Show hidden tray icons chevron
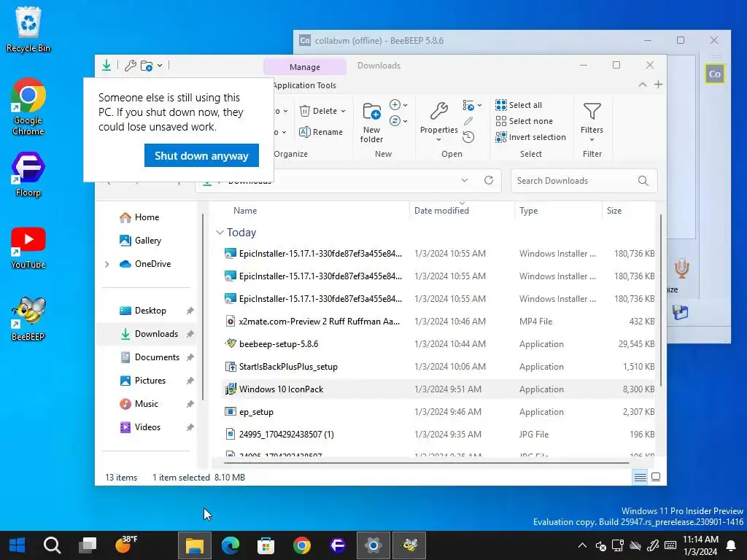The height and width of the screenshot is (560, 747). pos(582,545)
